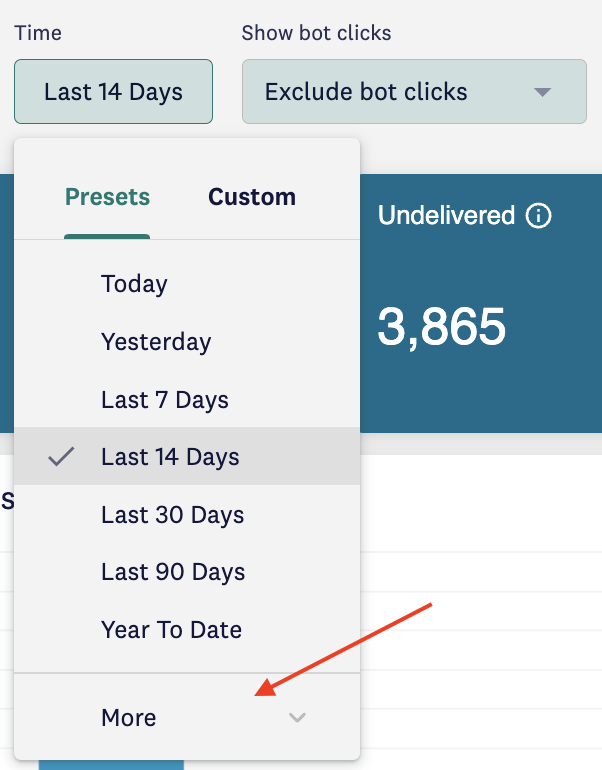Switch to the Presets tab

click(107, 197)
